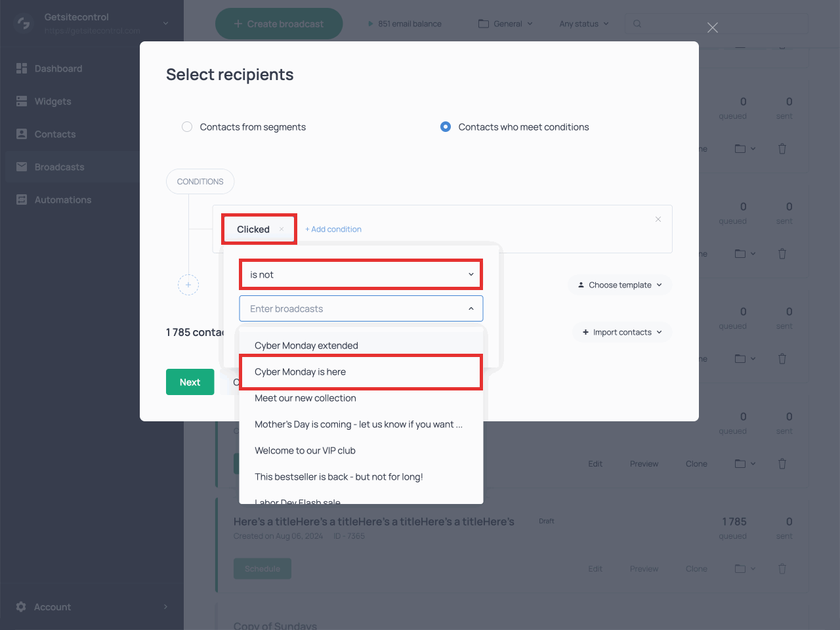Delete the condition group with x icon
Screen dimensions: 840x630
(658, 219)
